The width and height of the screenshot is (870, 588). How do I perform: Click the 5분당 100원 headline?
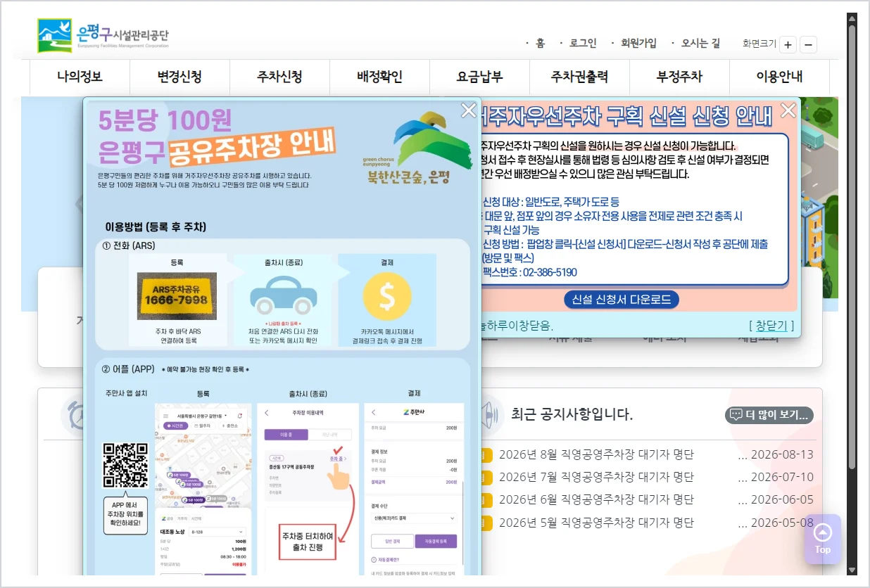[x=165, y=121]
